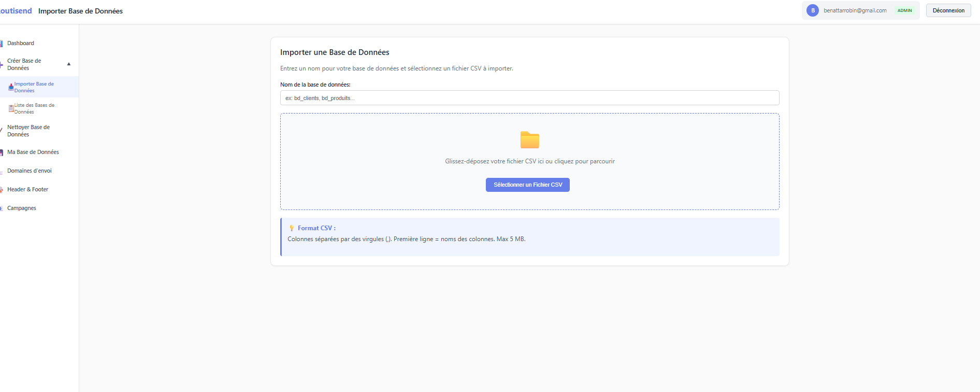Screen dimensions: 980x392
Task: Click the Format CSV : label
Action: click(x=316, y=228)
